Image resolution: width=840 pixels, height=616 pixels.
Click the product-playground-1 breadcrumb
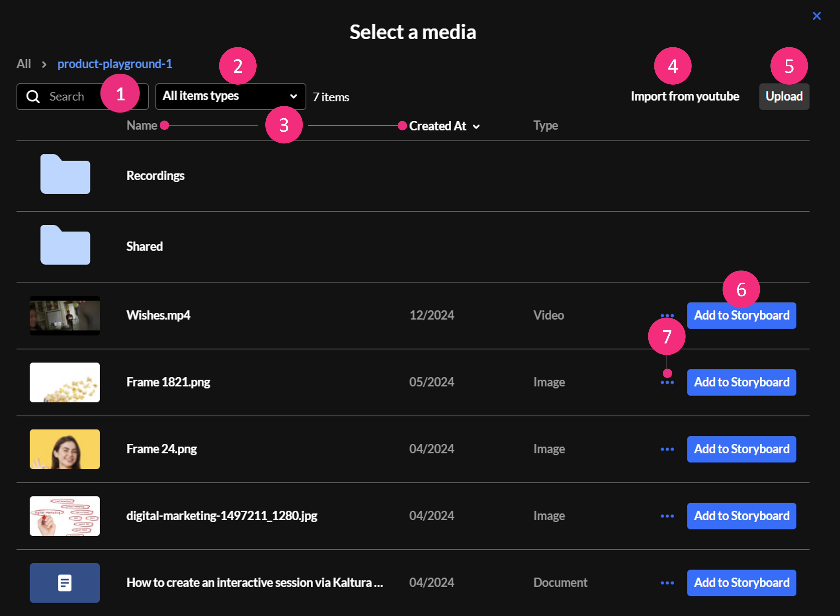tap(115, 64)
